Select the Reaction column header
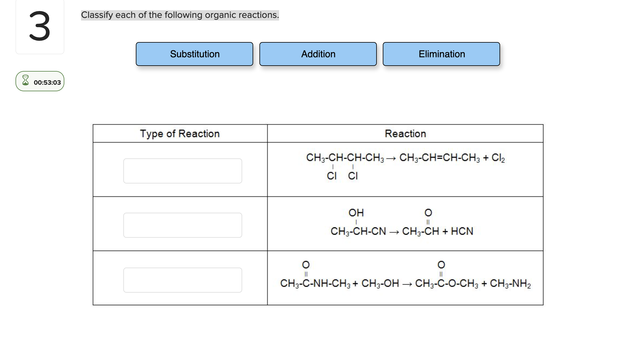Screen dimensions: 644x349 coord(406,134)
